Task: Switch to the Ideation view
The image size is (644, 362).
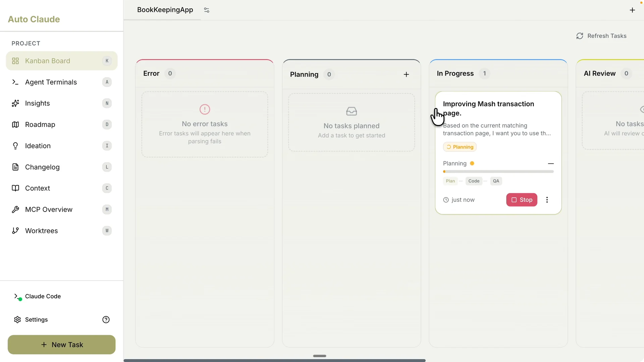Action: (x=62, y=146)
